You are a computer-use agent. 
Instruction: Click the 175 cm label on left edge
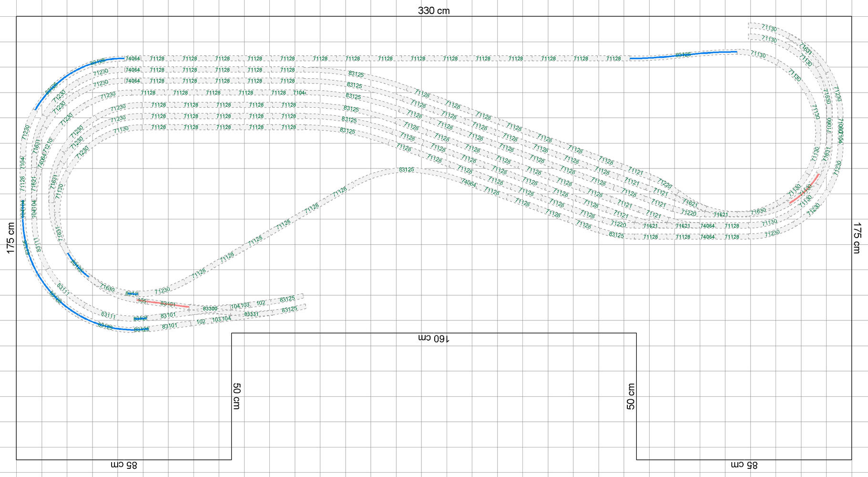coord(11,238)
